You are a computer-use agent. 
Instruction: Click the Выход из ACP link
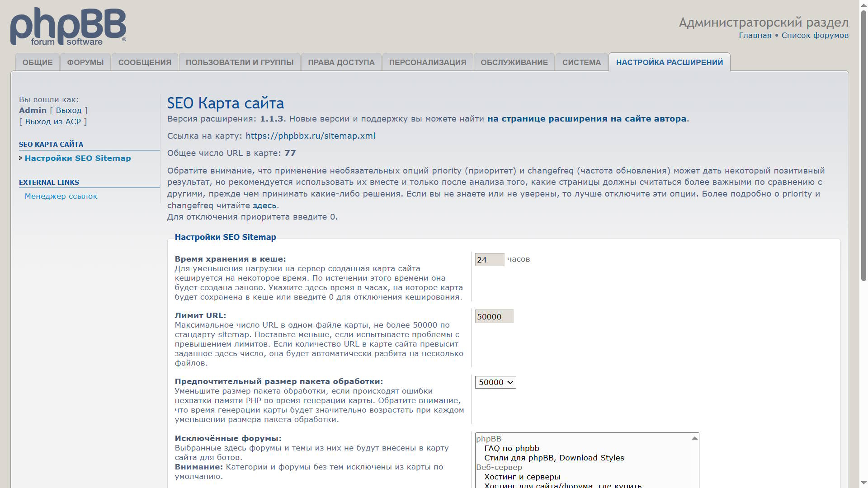[x=53, y=122]
